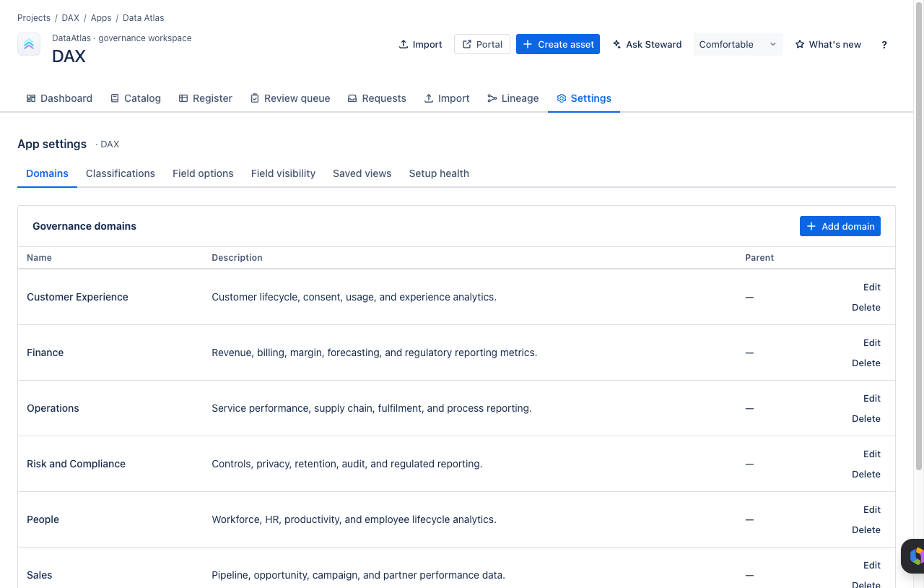Click the DataAtlas logo icon

pos(29,44)
